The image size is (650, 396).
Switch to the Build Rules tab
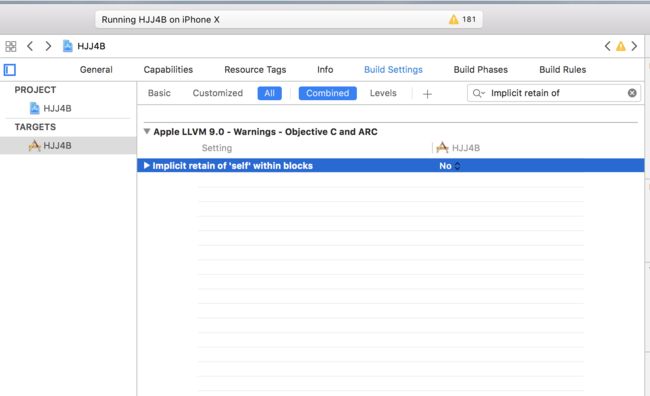click(563, 70)
